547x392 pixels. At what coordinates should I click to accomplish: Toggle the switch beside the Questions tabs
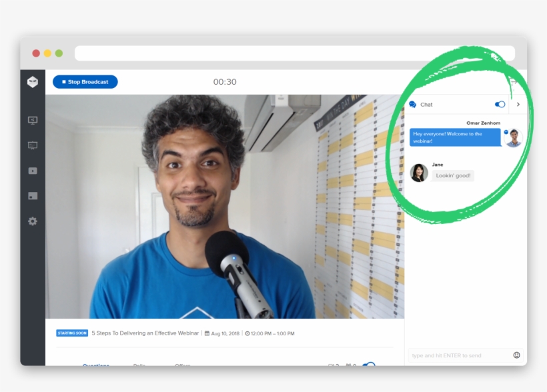[x=369, y=365]
